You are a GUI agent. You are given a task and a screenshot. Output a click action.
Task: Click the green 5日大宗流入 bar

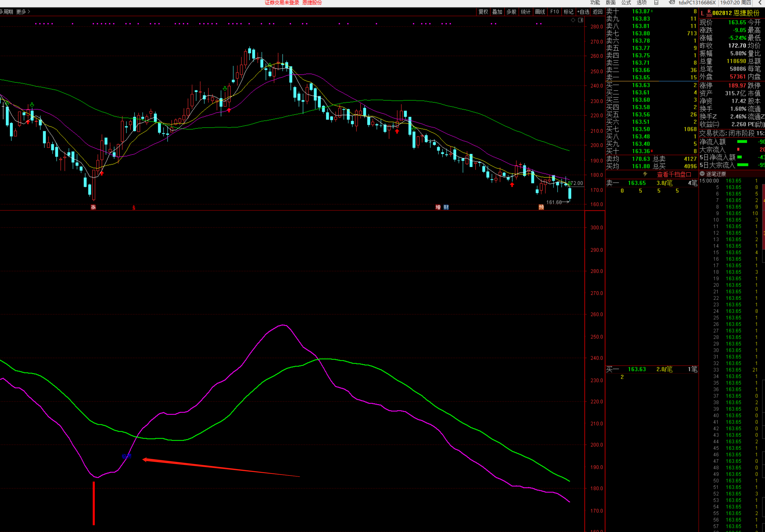(x=743, y=165)
